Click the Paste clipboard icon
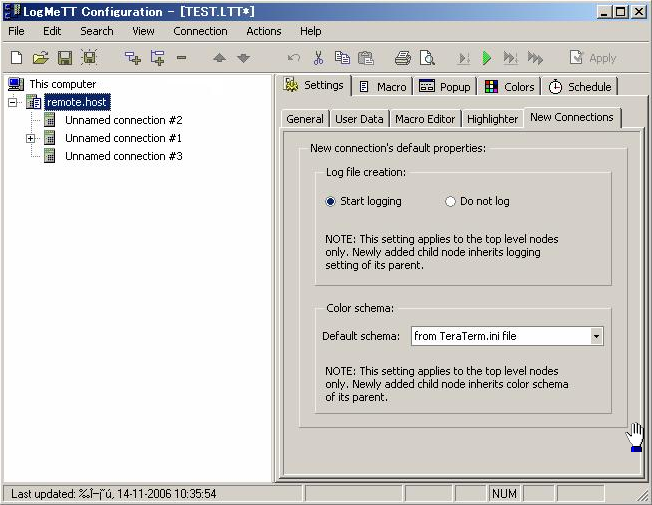652x505 pixels. [x=366, y=58]
